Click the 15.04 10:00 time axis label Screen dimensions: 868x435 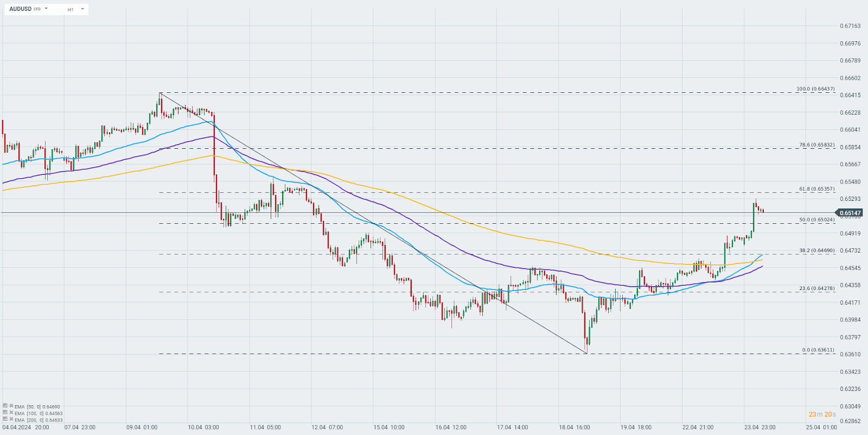tap(389, 427)
